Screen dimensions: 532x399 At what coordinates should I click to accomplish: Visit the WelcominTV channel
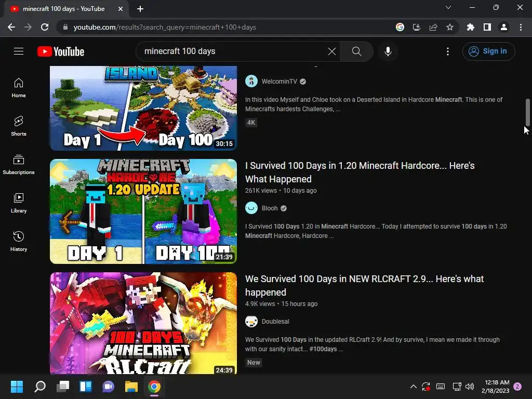(x=279, y=82)
